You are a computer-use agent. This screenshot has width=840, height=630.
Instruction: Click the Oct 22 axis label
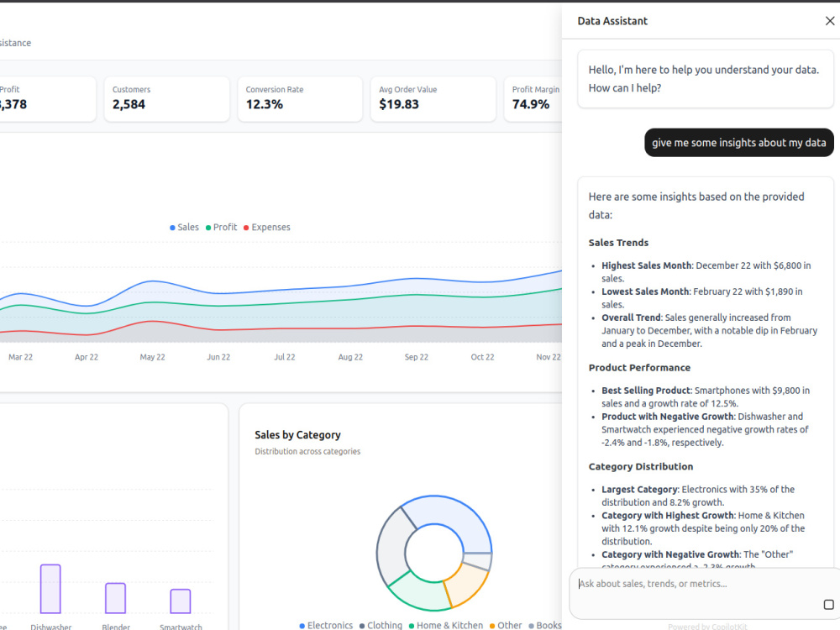[482, 357]
